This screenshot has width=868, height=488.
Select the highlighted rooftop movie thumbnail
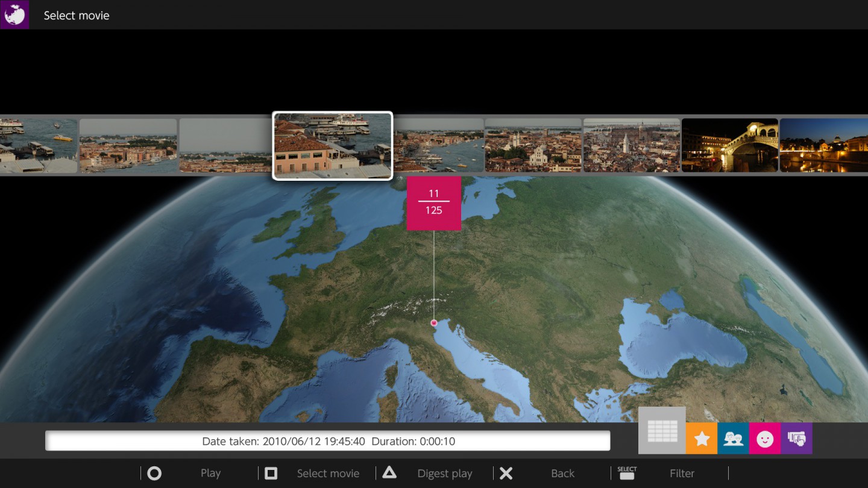[332, 146]
